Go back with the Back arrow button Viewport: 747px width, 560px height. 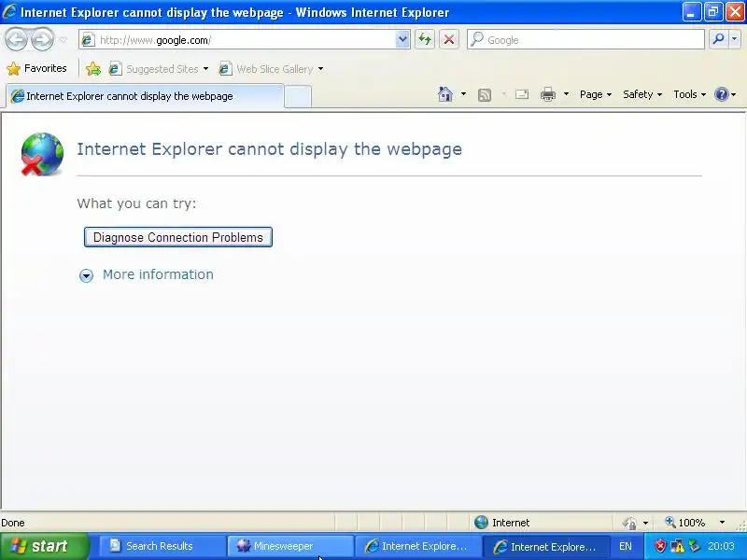16,40
